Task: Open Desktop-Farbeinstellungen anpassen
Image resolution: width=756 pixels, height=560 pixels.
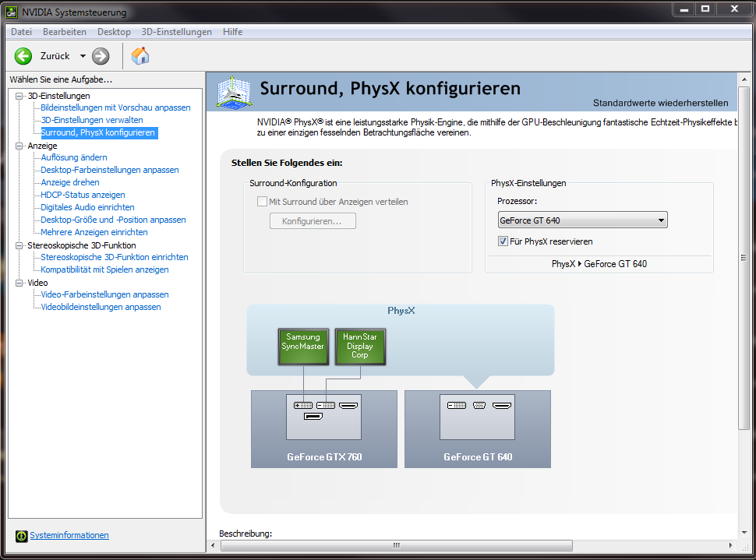Action: 109,170
